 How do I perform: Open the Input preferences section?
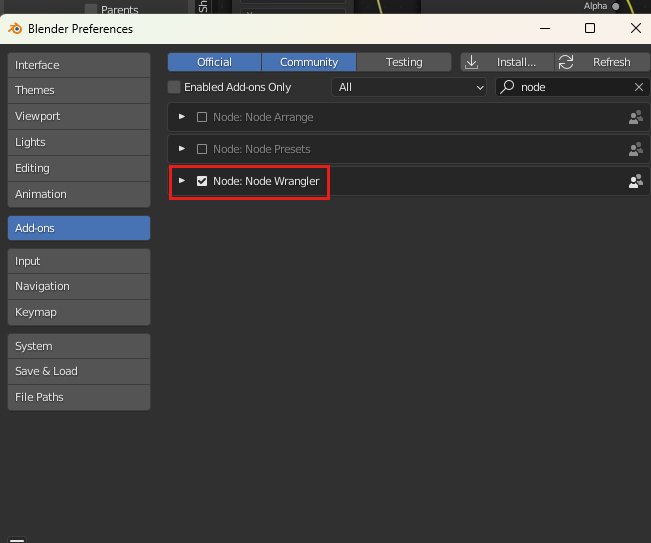[79, 261]
